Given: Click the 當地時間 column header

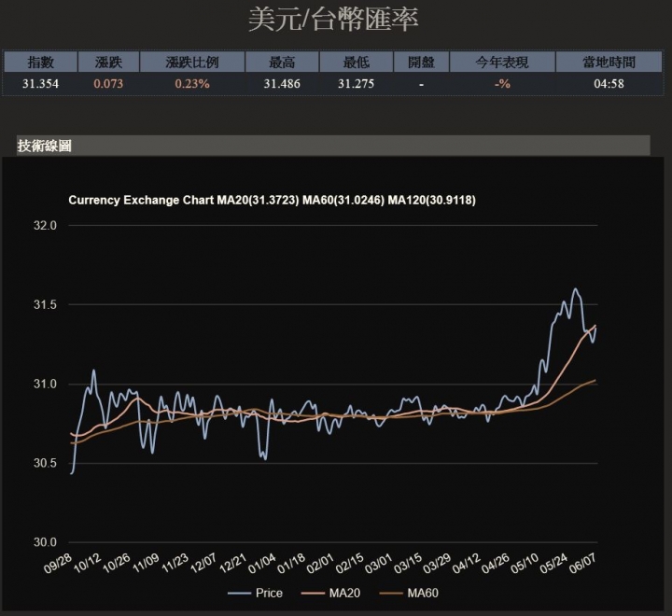Looking at the screenshot, I should pyautogui.click(x=609, y=63).
